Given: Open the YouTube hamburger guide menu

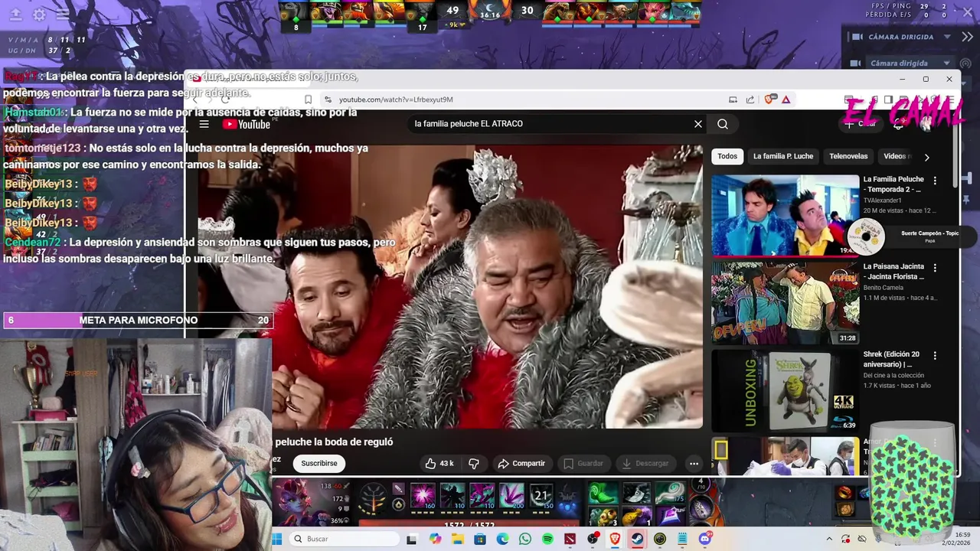Looking at the screenshot, I should coord(204,124).
